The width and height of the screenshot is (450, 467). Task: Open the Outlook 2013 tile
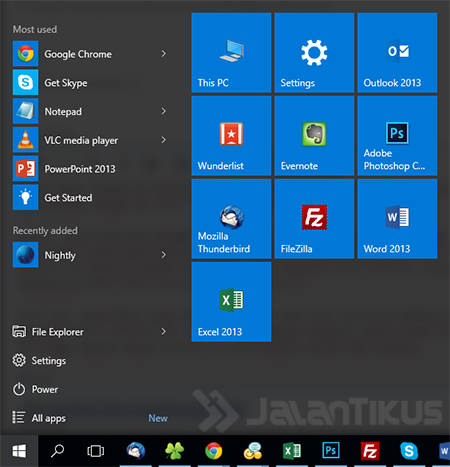click(x=397, y=53)
